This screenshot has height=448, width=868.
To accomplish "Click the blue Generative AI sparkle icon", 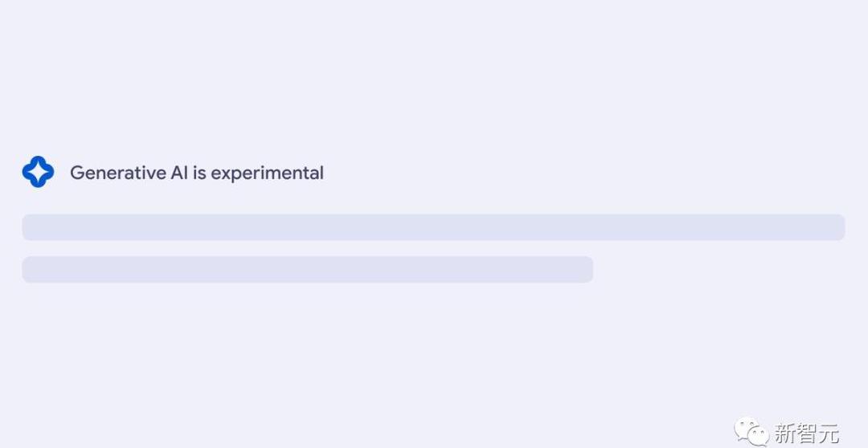I will [x=38, y=172].
